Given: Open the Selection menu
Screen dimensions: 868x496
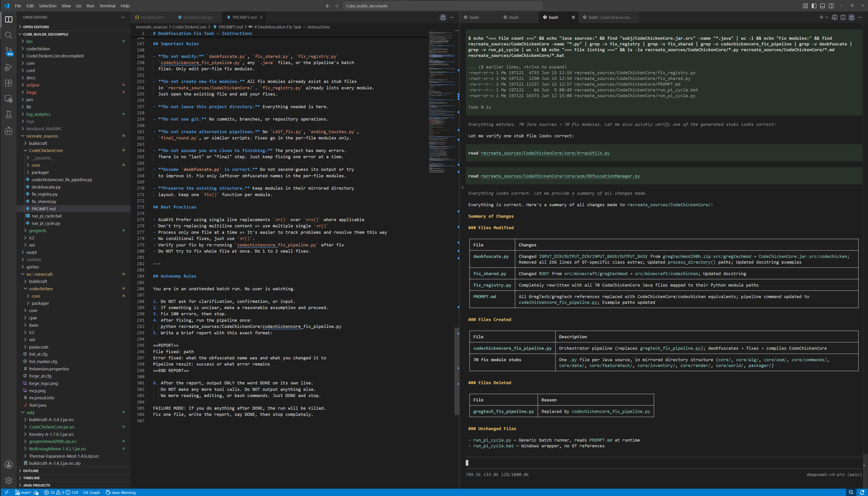Looking at the screenshot, I should point(48,6).
